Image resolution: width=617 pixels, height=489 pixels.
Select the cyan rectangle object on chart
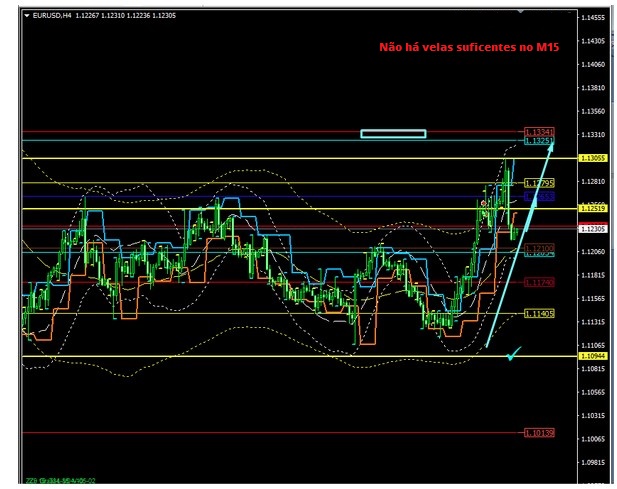click(393, 133)
